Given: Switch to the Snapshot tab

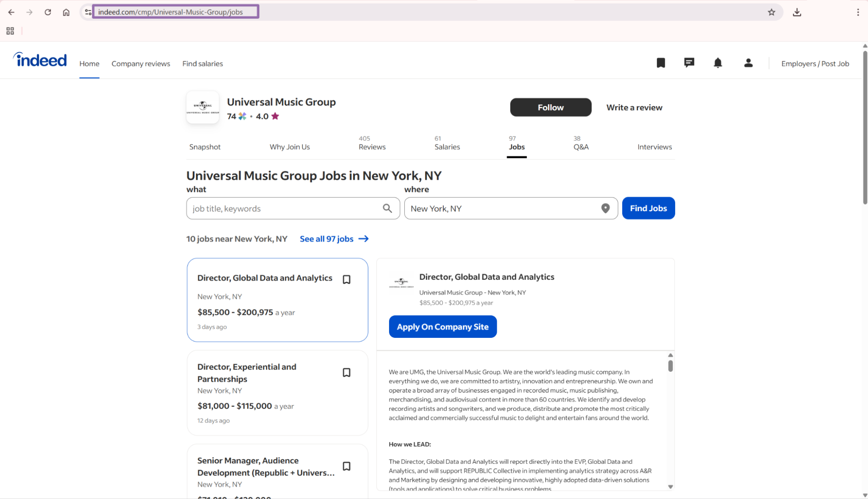Looking at the screenshot, I should pos(205,147).
